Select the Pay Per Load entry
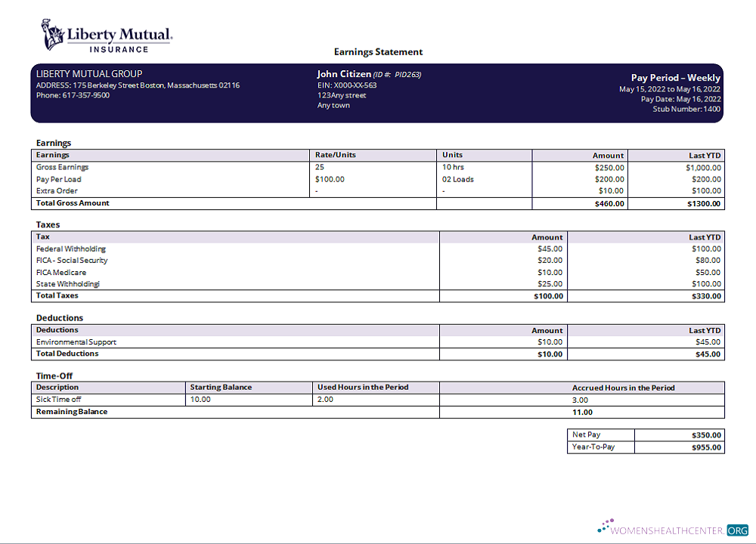Viewport: 756px width, 544px height. [x=58, y=179]
